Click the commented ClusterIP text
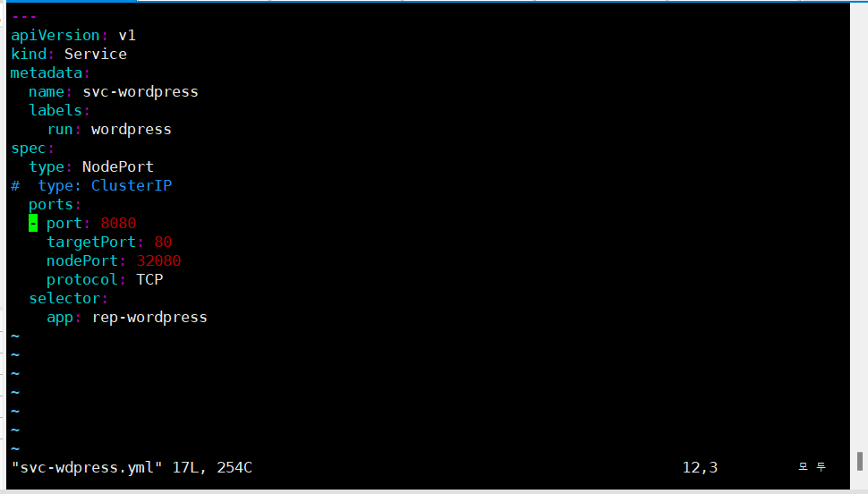The width and height of the screenshot is (868, 494). pyautogui.click(x=132, y=185)
